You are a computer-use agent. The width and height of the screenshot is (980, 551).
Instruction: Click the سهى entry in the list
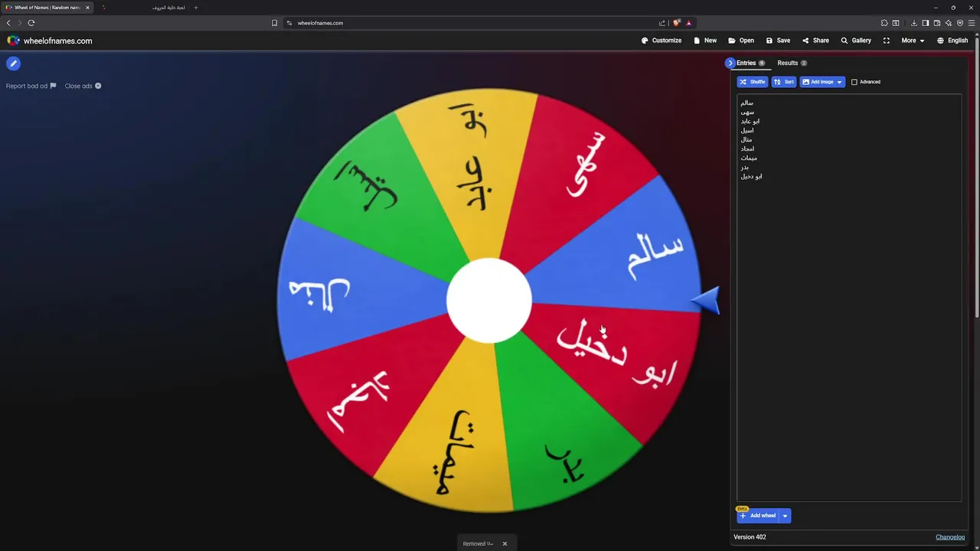pos(747,112)
